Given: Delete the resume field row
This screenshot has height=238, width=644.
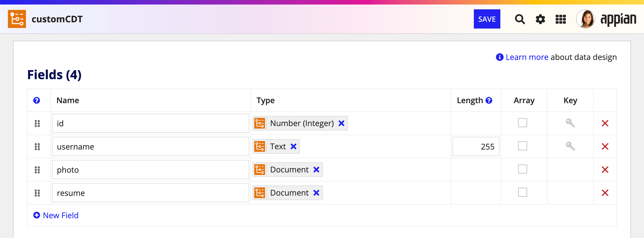Looking at the screenshot, I should tap(605, 193).
